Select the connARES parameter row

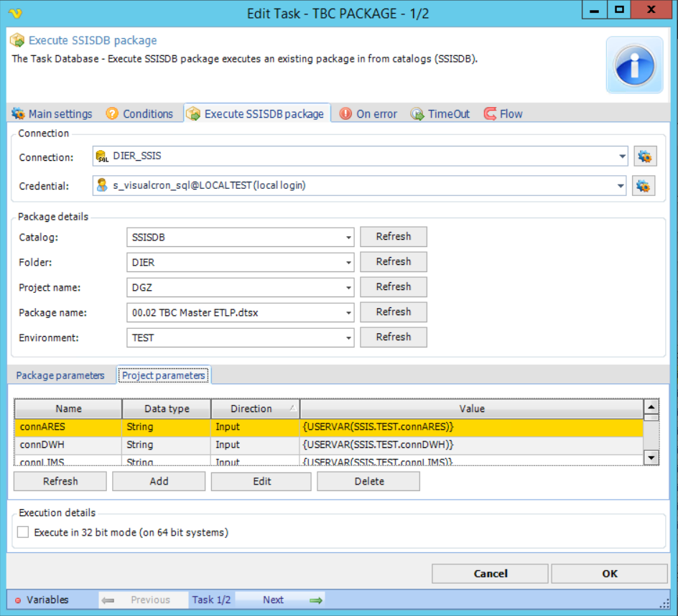click(329, 427)
